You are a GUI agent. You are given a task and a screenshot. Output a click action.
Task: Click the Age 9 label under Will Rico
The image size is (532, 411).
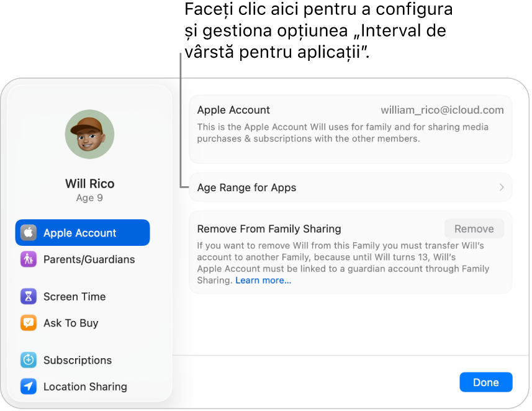pos(89,197)
